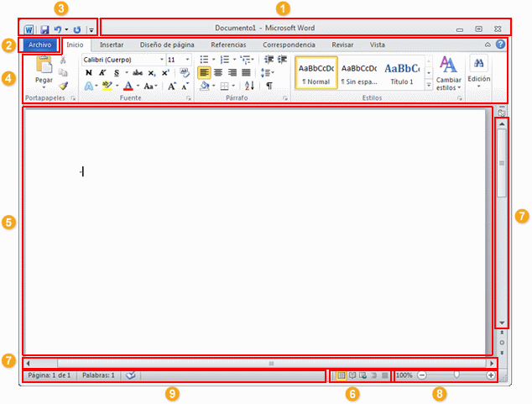The image size is (532, 404).
Task: Click the Grow Font icon
Action: pyautogui.click(x=172, y=86)
